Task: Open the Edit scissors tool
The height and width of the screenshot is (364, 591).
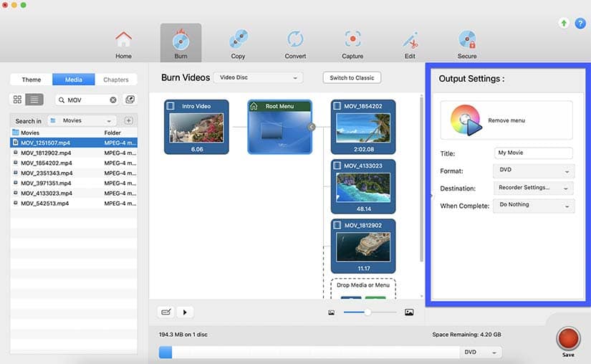Action: click(410, 42)
